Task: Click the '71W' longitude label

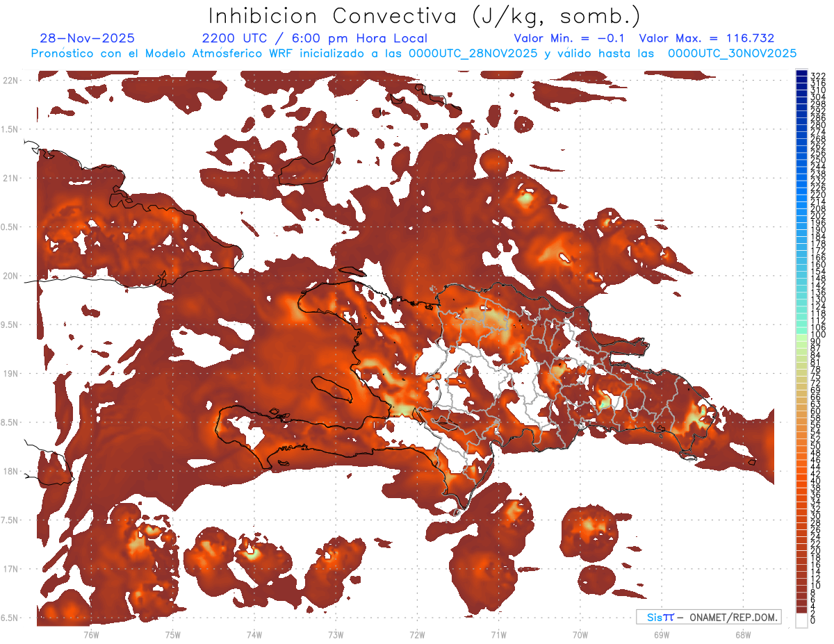Action: [498, 634]
